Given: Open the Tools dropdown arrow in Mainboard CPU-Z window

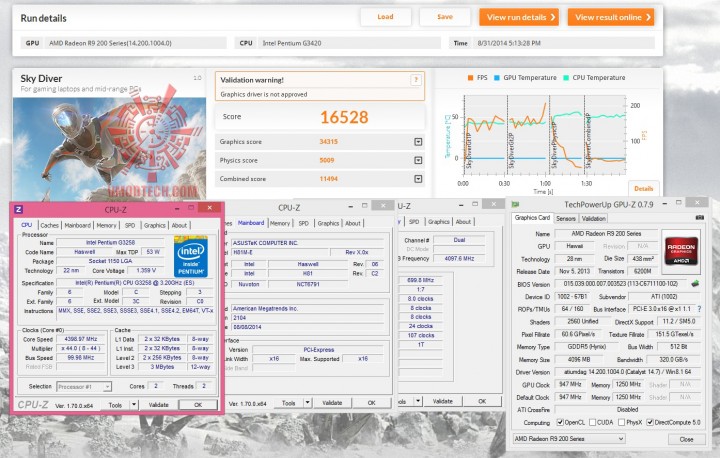Looking at the screenshot, I should pyautogui.click(x=308, y=403).
